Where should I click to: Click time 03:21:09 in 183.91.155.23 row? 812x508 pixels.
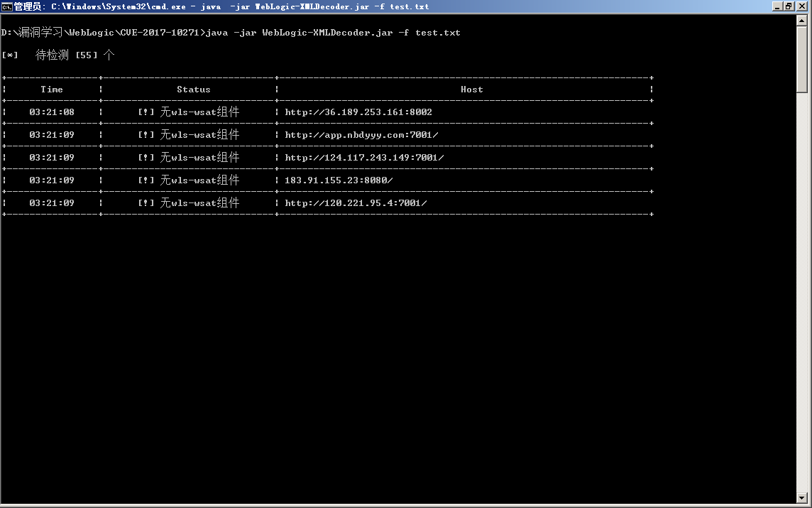coord(52,180)
